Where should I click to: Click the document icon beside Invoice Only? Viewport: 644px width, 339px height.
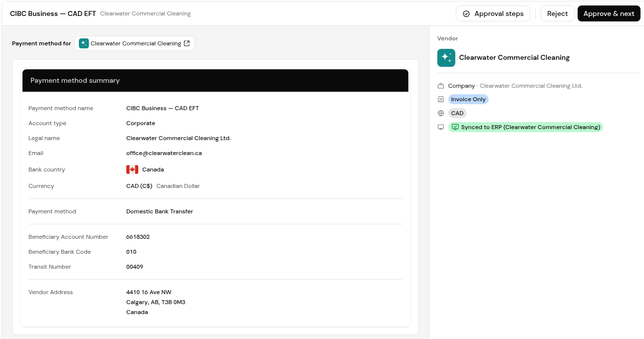[441, 99]
